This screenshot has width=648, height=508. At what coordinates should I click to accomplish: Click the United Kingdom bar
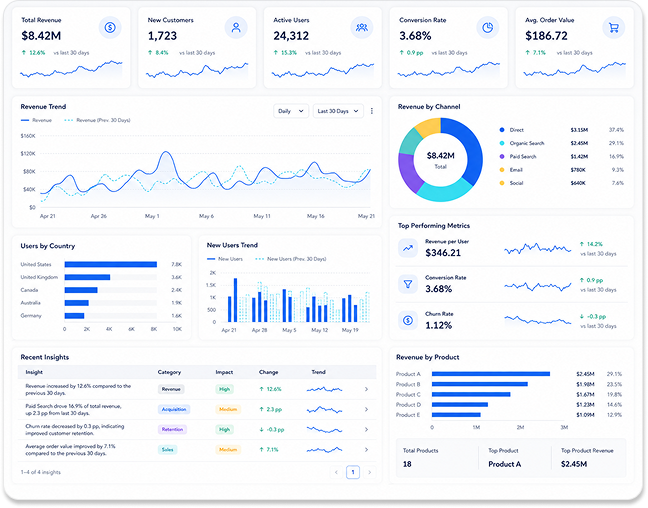(x=87, y=277)
